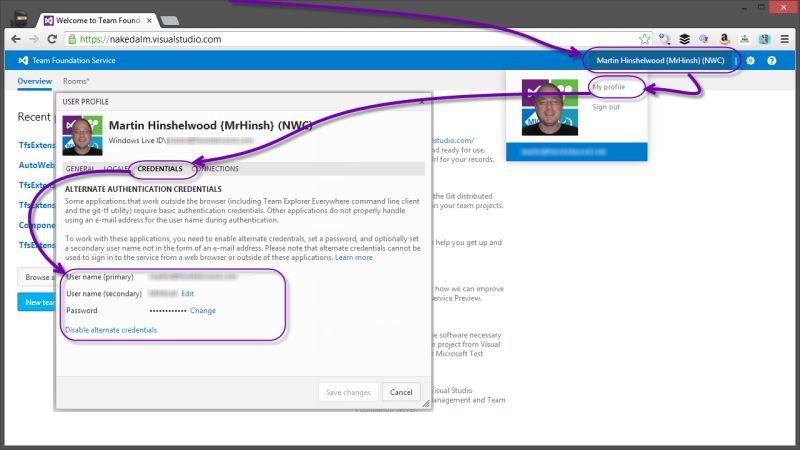Screen dimensions: 800x450
Task: Click Change next to Password
Action: click(203, 311)
